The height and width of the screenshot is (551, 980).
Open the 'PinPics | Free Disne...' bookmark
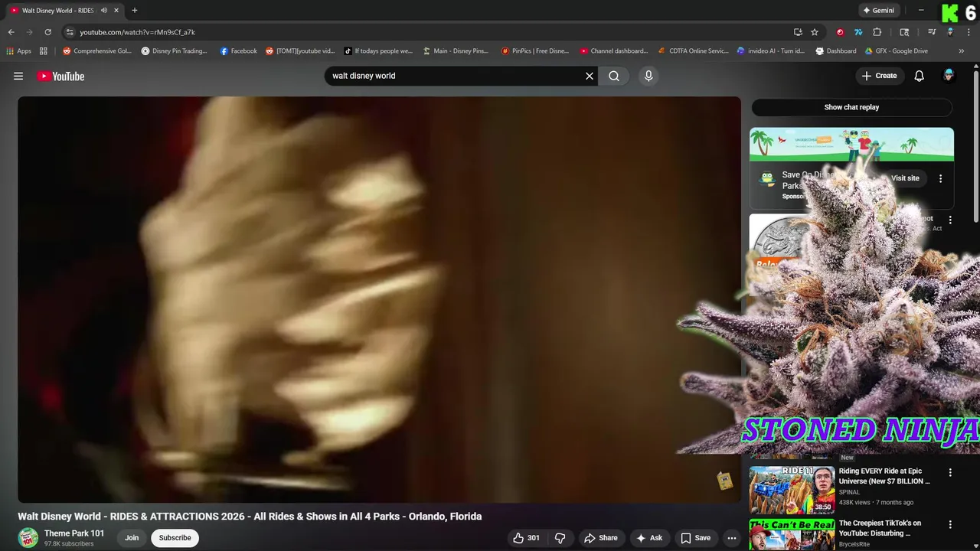point(535,51)
